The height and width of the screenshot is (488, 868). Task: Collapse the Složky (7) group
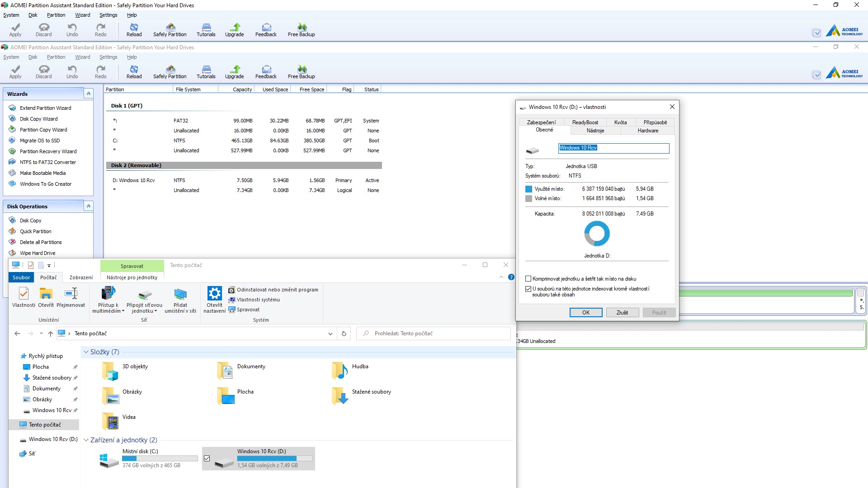pos(86,352)
